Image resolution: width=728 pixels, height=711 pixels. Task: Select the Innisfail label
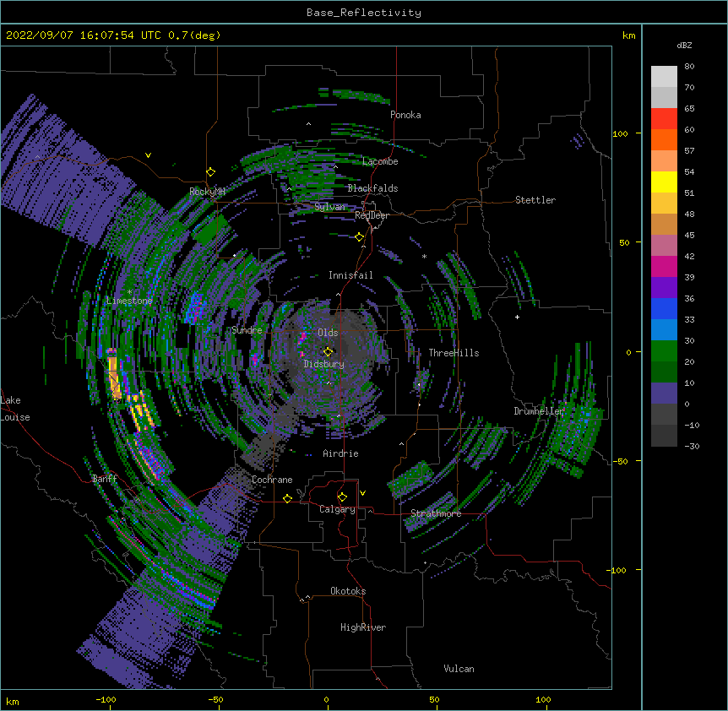click(x=350, y=275)
